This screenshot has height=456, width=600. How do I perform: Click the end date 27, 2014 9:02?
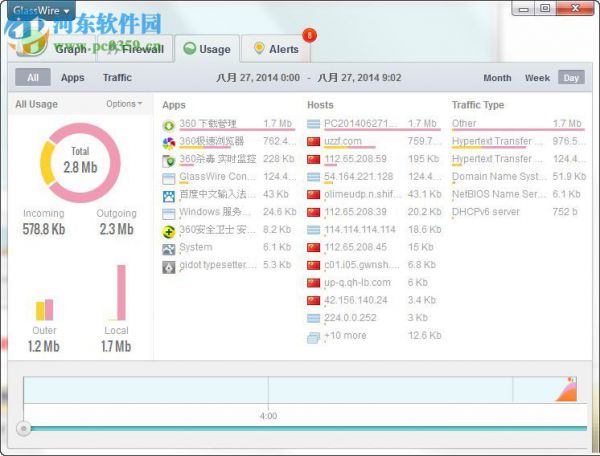point(360,78)
